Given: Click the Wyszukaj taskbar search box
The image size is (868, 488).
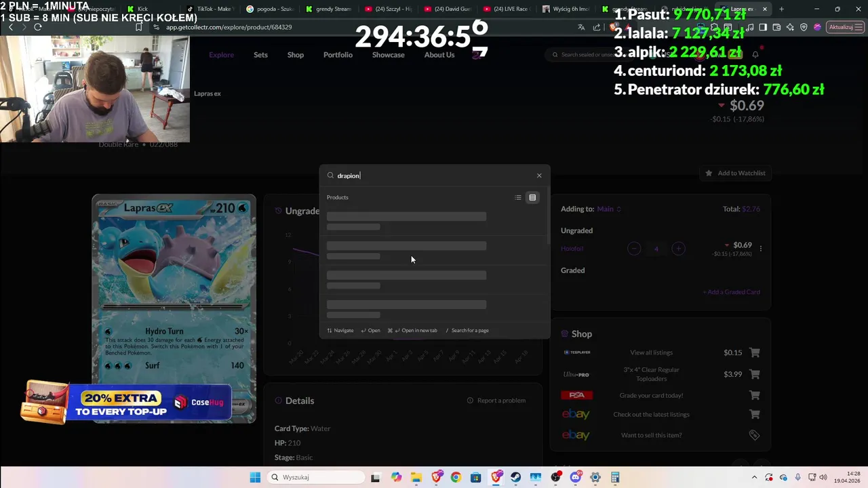Looking at the screenshot, I should (316, 477).
